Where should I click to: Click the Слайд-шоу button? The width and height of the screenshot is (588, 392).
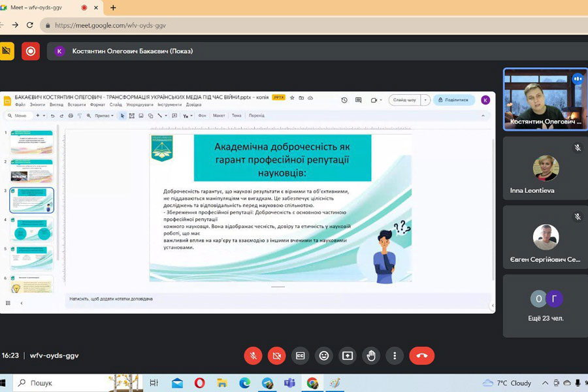click(x=404, y=100)
